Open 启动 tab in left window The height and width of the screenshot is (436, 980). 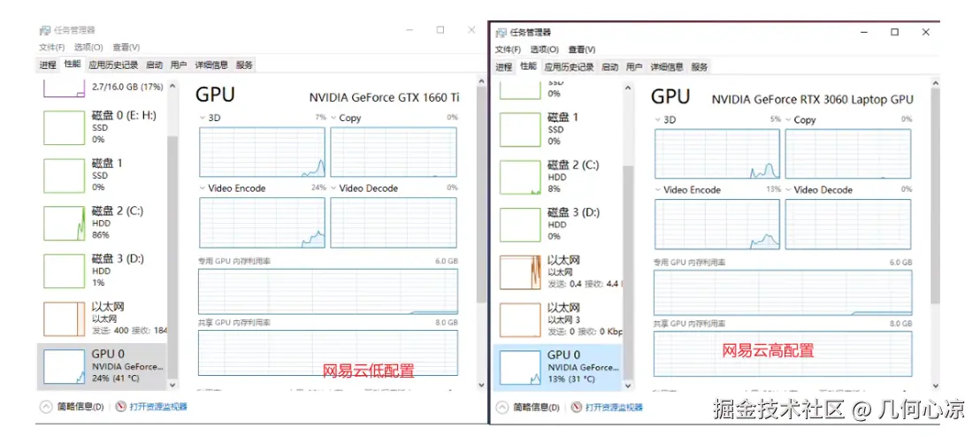tap(155, 65)
